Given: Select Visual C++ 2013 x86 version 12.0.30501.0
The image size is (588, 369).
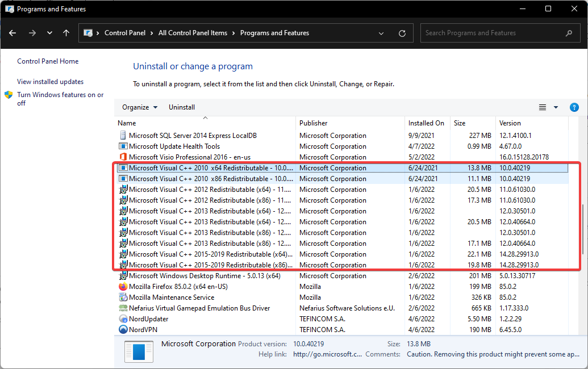Looking at the screenshot, I should (210, 233).
